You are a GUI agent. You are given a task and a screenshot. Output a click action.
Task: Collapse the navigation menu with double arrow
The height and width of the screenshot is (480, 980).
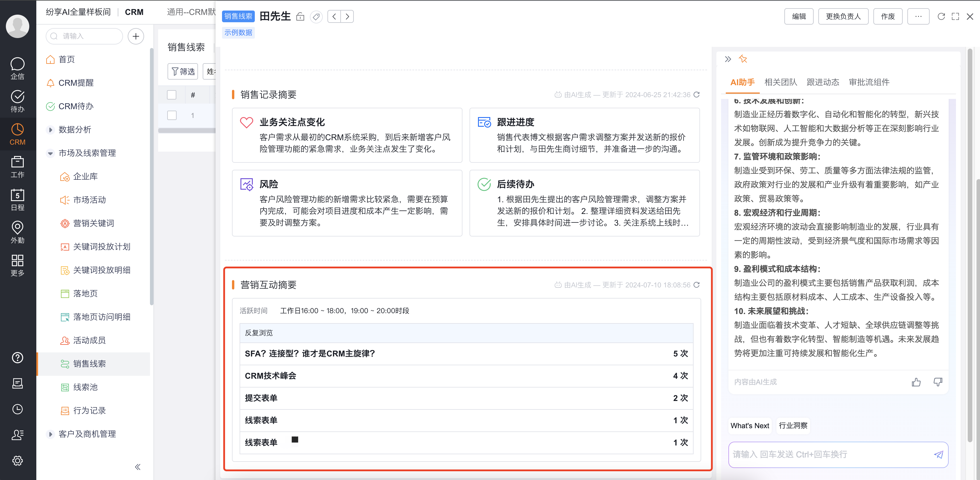138,467
